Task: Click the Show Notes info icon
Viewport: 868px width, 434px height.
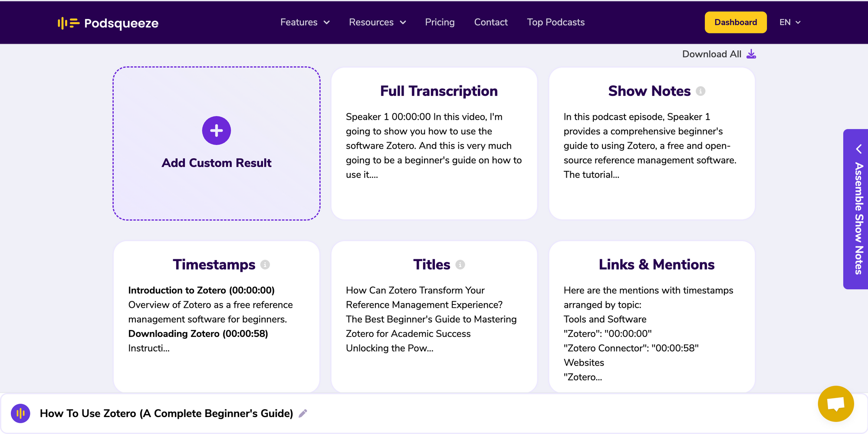Action: pyautogui.click(x=700, y=91)
